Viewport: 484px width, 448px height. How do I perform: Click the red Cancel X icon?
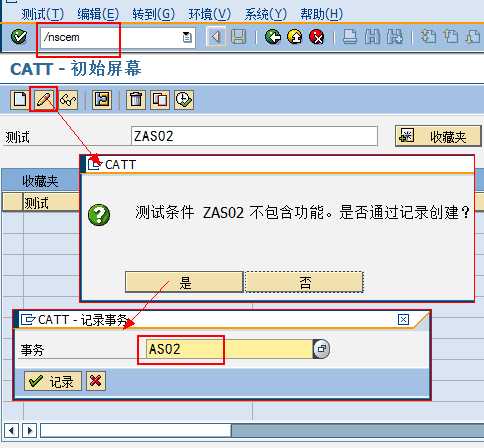point(317,37)
